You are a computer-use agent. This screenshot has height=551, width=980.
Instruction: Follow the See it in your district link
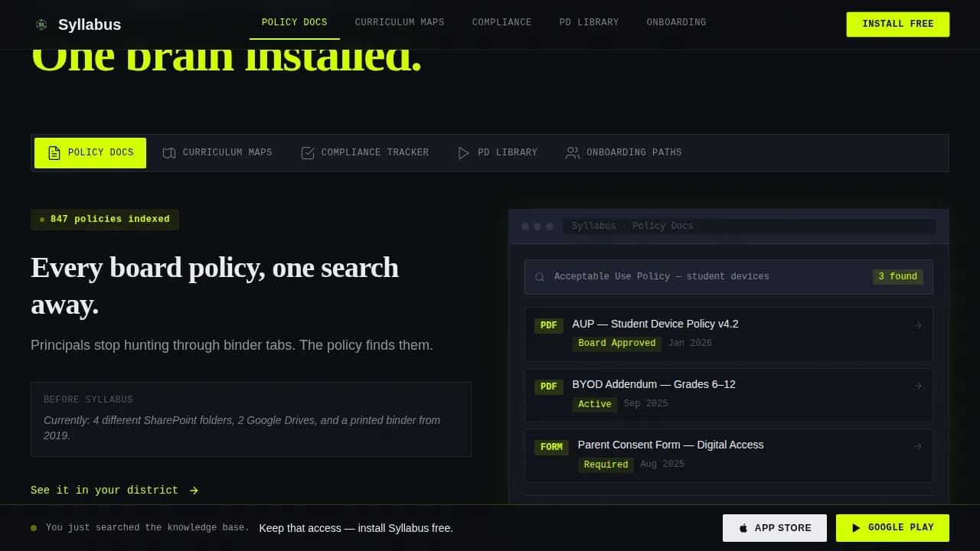point(115,491)
